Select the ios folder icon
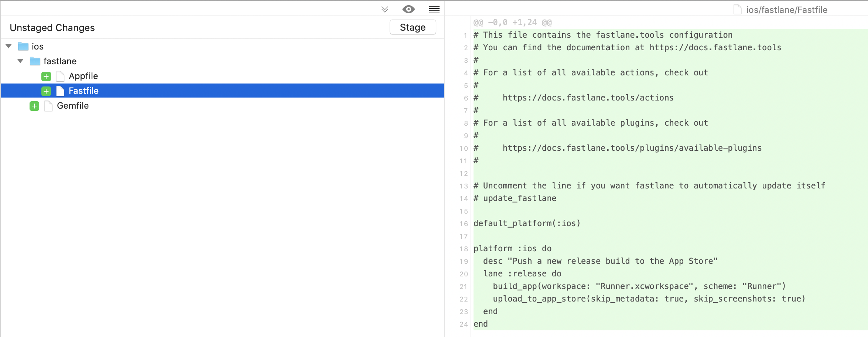The image size is (868, 337). point(23,47)
